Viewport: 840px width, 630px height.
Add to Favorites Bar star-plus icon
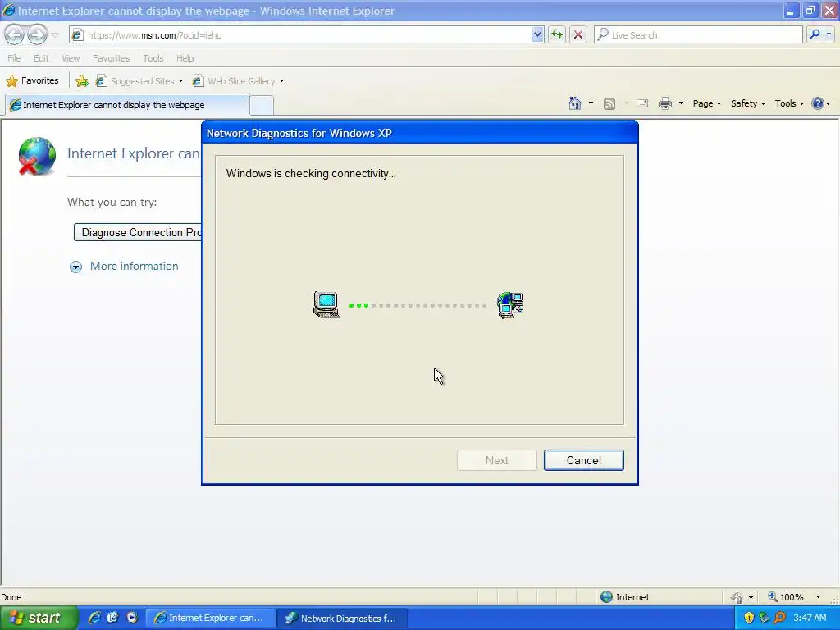pyautogui.click(x=82, y=81)
